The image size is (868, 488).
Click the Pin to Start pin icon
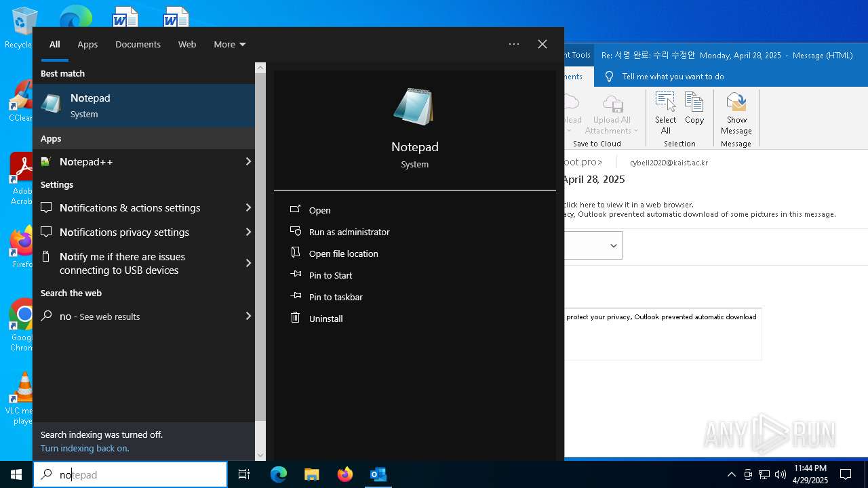(x=295, y=274)
